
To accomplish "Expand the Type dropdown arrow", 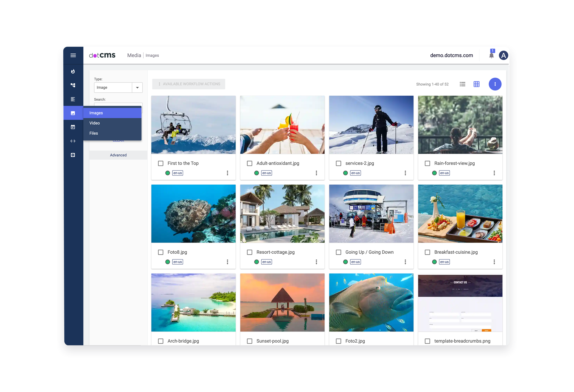I will (x=137, y=88).
